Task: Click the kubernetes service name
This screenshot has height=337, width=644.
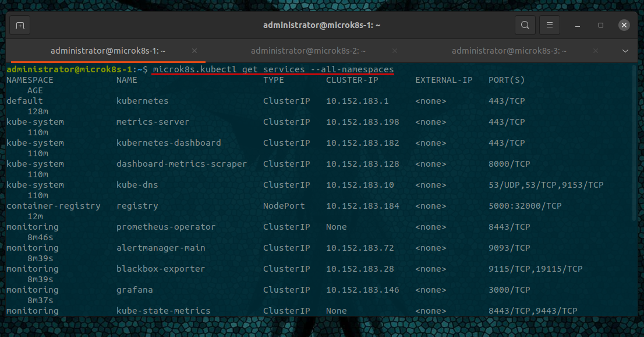Action: 142,101
